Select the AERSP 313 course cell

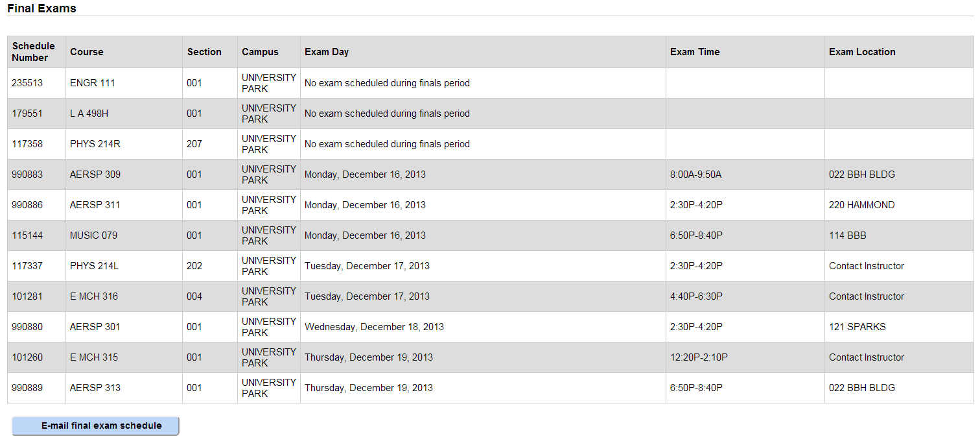pyautogui.click(x=95, y=388)
